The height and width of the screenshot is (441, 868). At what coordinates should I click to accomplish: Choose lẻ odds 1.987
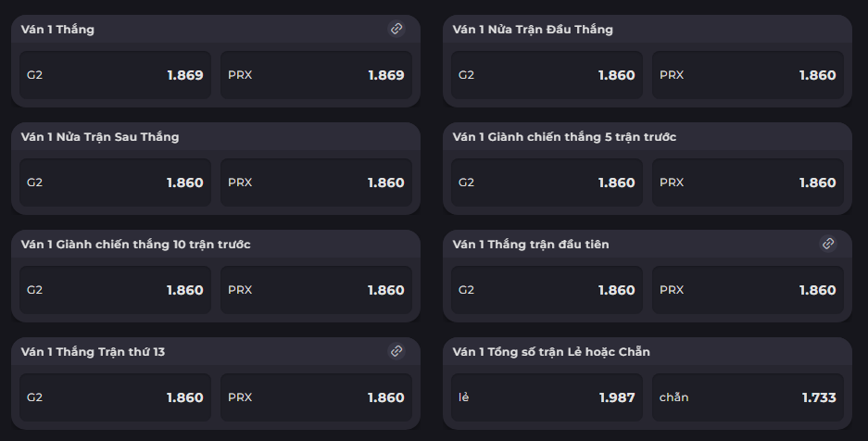click(547, 397)
